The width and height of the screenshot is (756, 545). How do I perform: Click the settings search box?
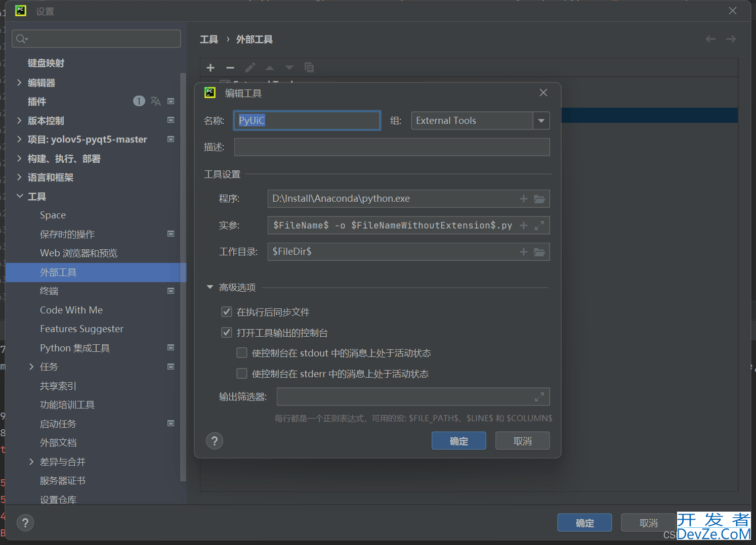pyautogui.click(x=96, y=39)
